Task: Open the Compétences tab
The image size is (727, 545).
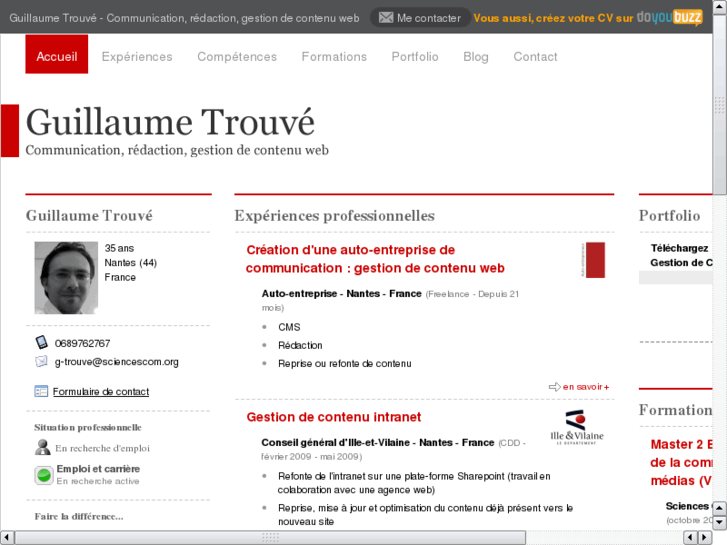Action: click(237, 57)
